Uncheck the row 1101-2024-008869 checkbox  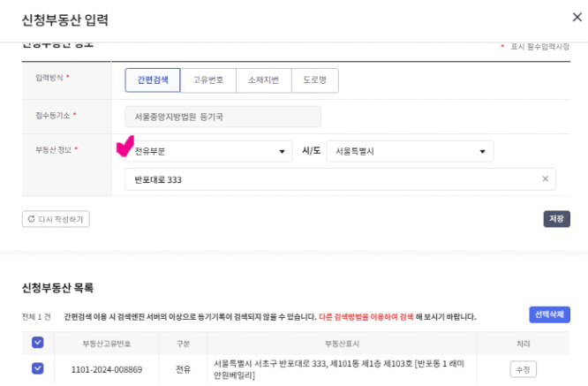(x=37, y=369)
